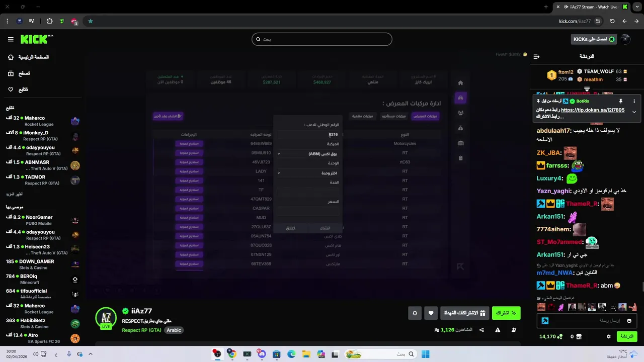Select the iiAz77 Stream browser tab
This screenshot has width=644, height=362.
point(593,7)
